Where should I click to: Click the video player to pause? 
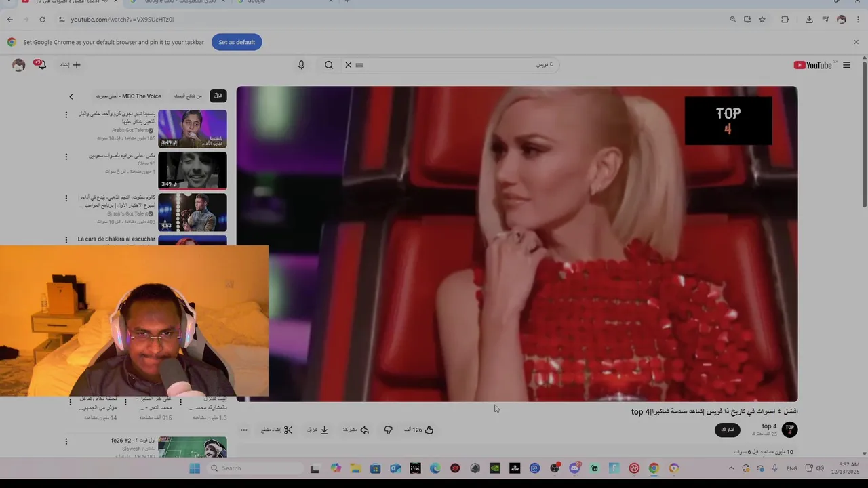(x=517, y=244)
